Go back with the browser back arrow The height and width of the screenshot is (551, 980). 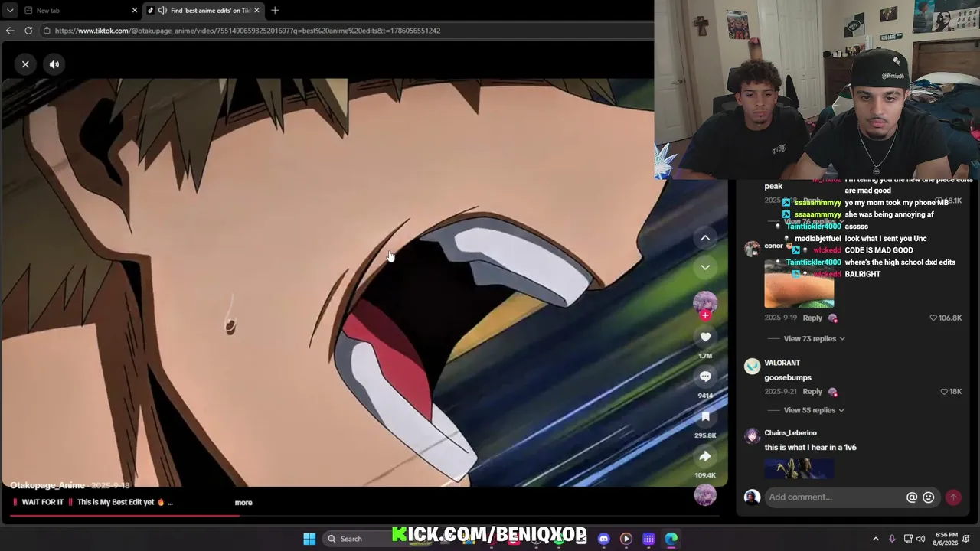10,31
